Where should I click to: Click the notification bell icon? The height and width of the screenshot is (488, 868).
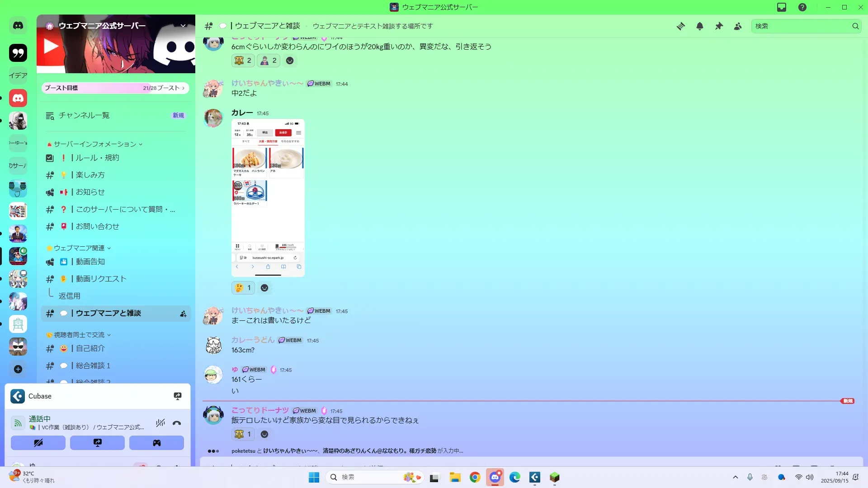coord(700,26)
